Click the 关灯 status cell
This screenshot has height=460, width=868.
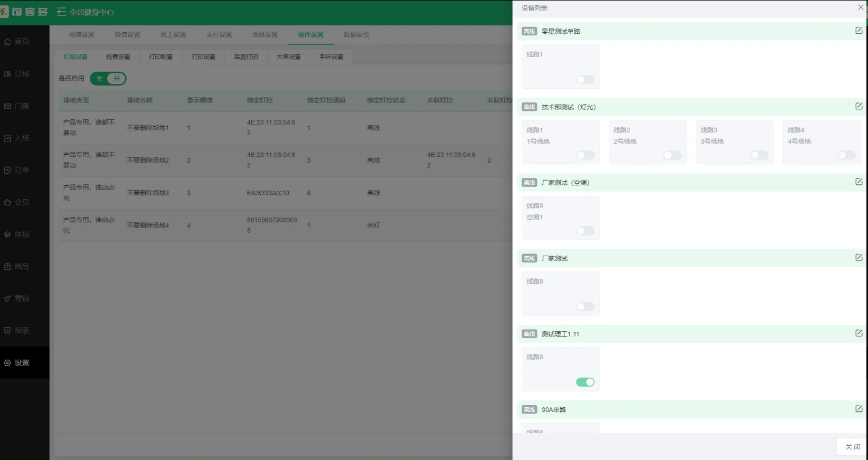pyautogui.click(x=373, y=226)
